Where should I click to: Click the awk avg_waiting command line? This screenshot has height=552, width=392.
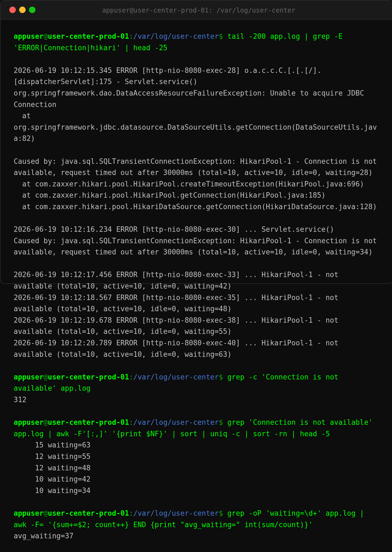[163, 525]
